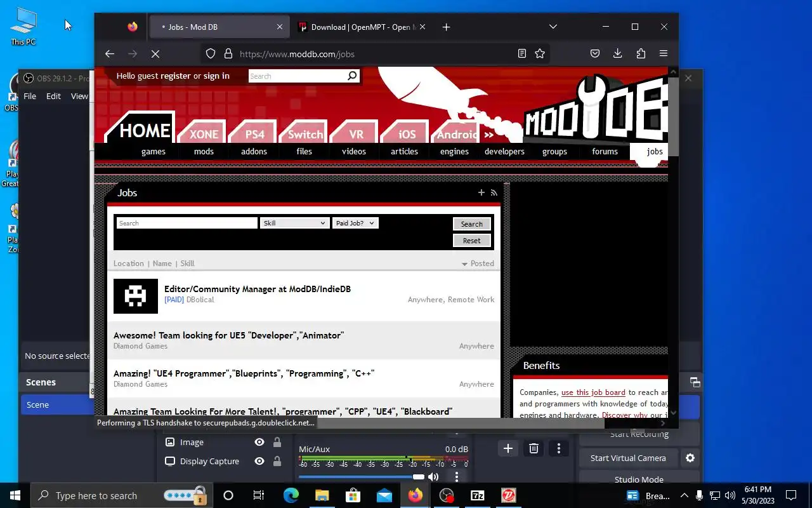This screenshot has height=508, width=812.
Task: Open a new Firefox tab
Action: (x=446, y=27)
